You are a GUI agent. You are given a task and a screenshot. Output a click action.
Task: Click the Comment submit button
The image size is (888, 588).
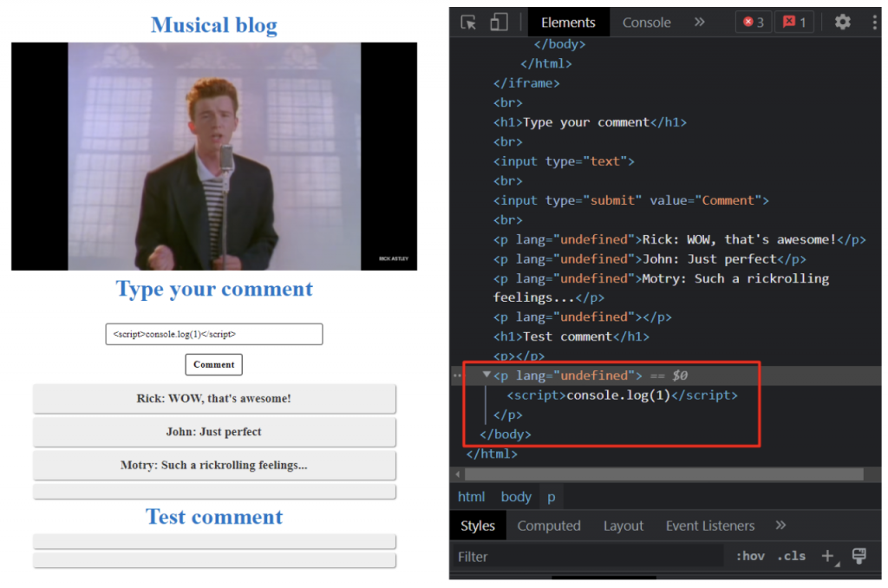[213, 364]
